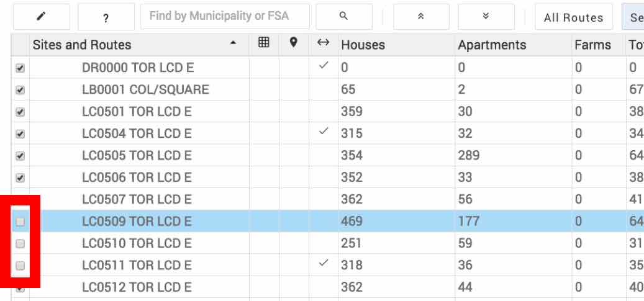Click the pencil edit icon button
Image resolution: width=644 pixels, height=301 pixels.
pyautogui.click(x=41, y=17)
